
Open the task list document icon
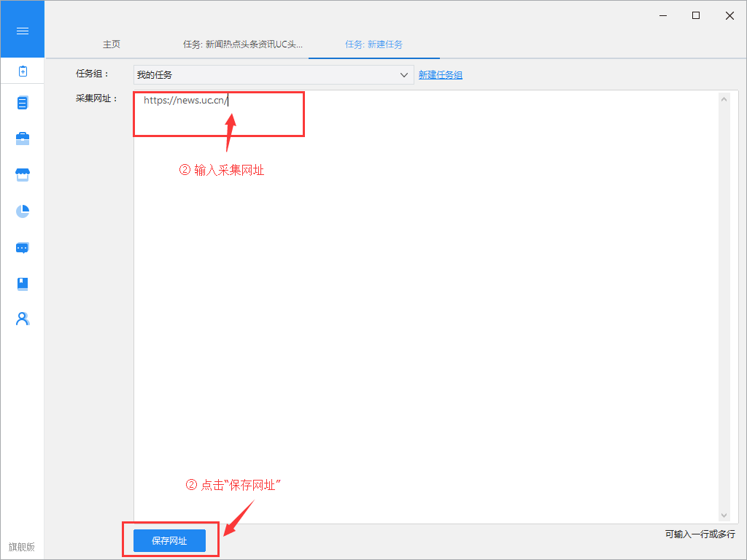[23, 103]
